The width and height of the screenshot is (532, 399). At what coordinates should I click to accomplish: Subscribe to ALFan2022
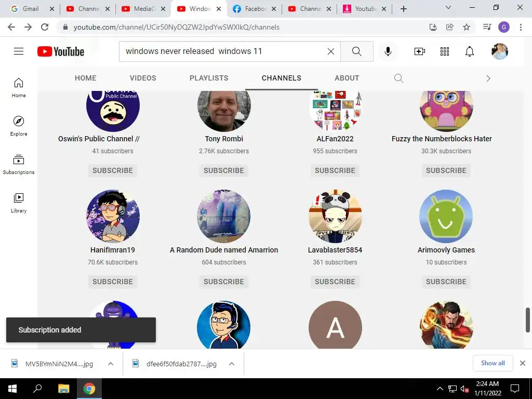pos(335,170)
